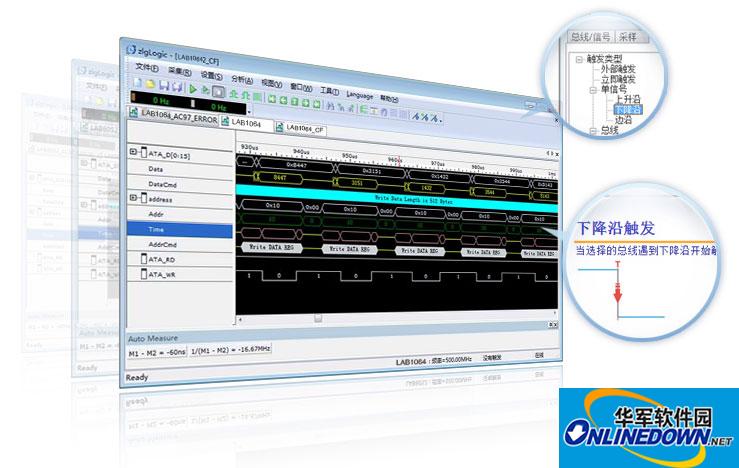The image size is (739, 468).
Task: Open the 帮助 menu
Action: [x=389, y=99]
